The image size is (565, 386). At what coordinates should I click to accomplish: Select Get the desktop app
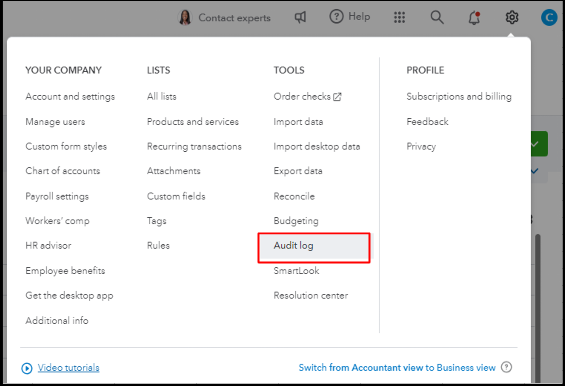point(69,296)
